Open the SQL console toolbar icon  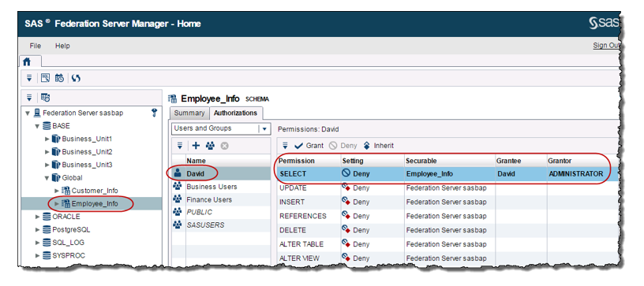coord(46,78)
